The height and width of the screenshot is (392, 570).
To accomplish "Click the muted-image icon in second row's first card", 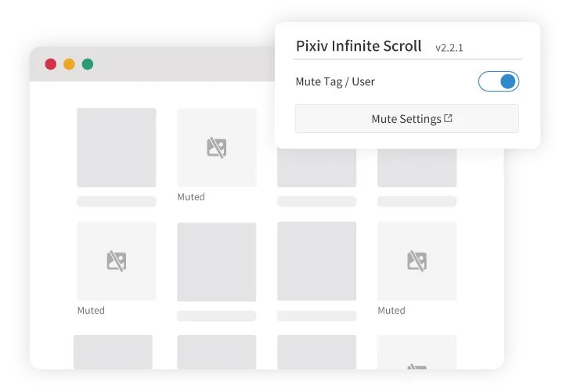I will coord(117,261).
